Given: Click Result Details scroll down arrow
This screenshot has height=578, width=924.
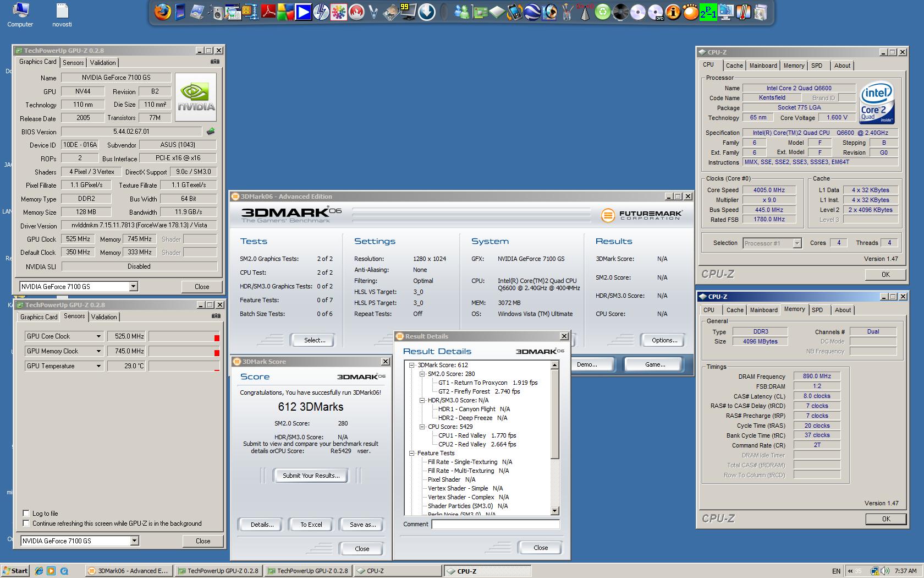Looking at the screenshot, I should click(554, 511).
